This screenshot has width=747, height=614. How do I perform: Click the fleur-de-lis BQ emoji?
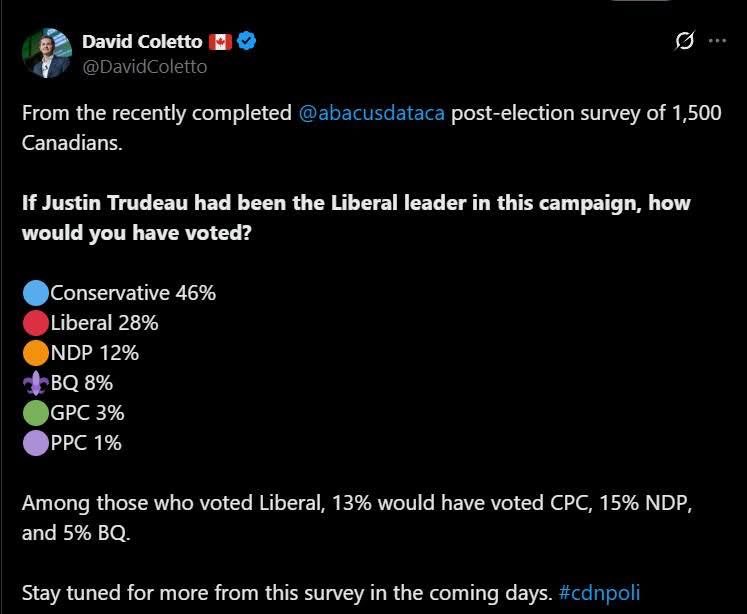pyautogui.click(x=36, y=383)
